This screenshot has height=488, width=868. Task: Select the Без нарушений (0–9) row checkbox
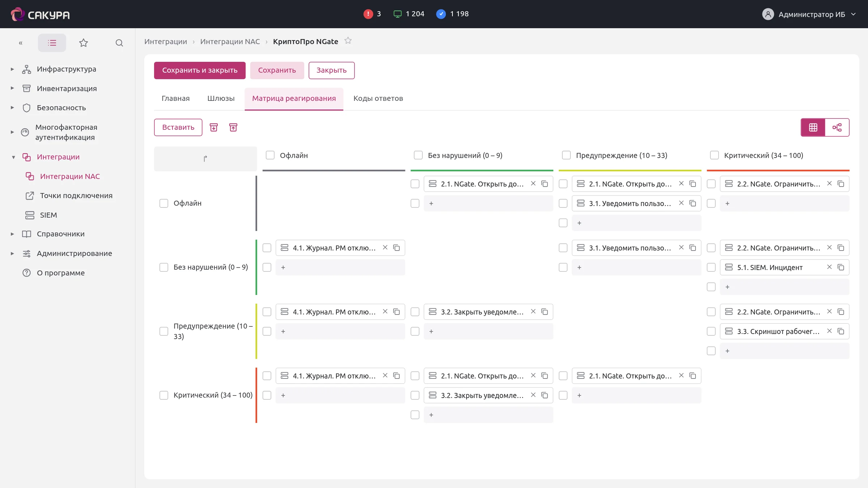pyautogui.click(x=164, y=267)
